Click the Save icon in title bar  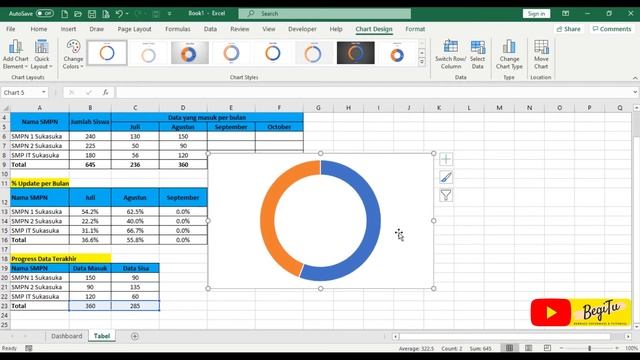pos(92,14)
